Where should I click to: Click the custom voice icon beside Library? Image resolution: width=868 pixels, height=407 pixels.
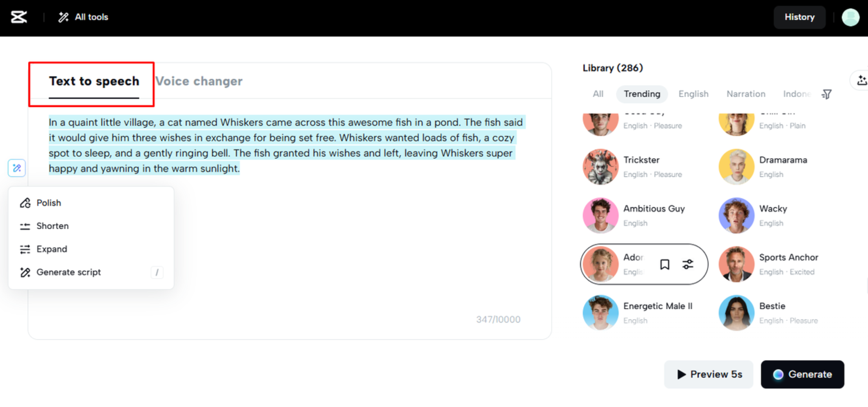(x=861, y=81)
